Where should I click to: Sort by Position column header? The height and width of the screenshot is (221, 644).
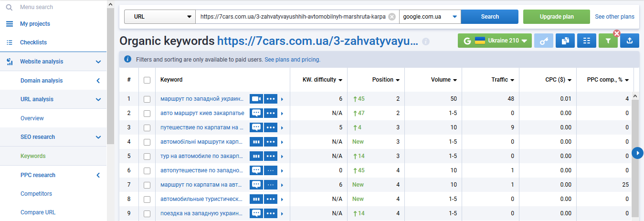pos(386,80)
